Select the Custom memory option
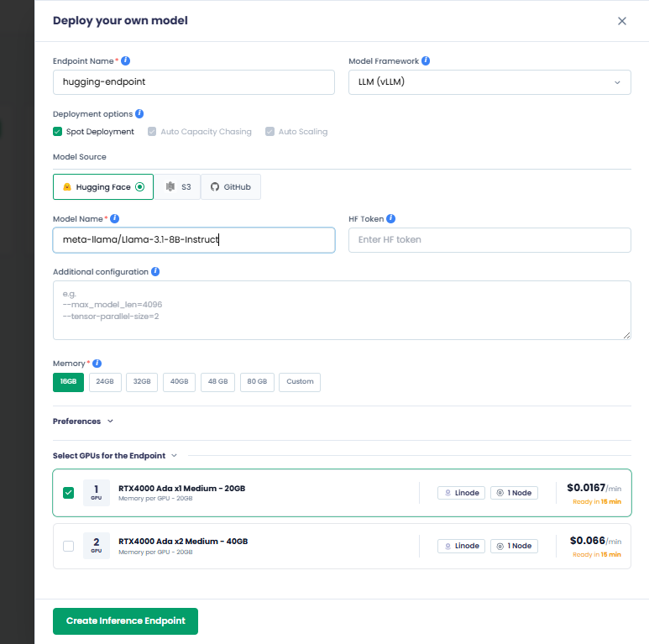 300,382
